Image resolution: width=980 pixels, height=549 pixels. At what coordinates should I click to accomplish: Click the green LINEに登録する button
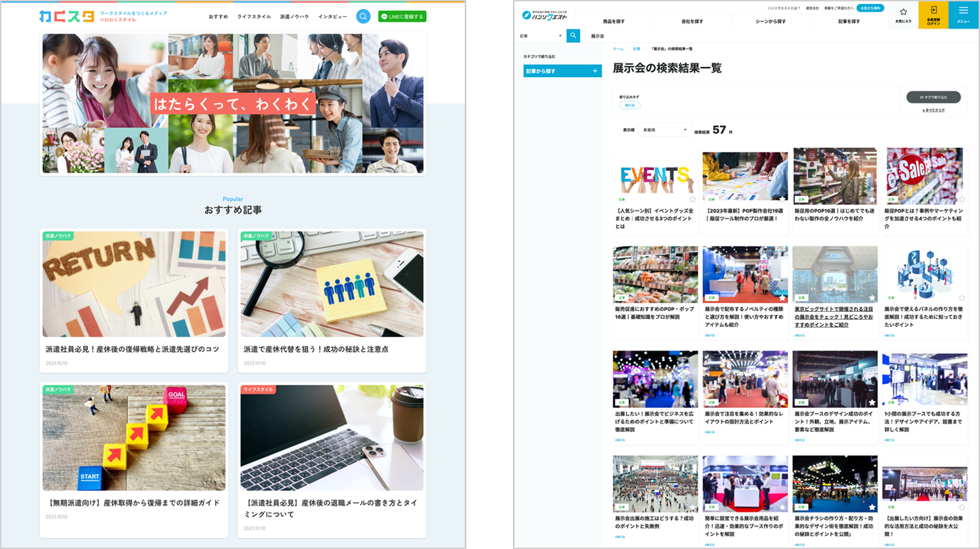click(402, 16)
